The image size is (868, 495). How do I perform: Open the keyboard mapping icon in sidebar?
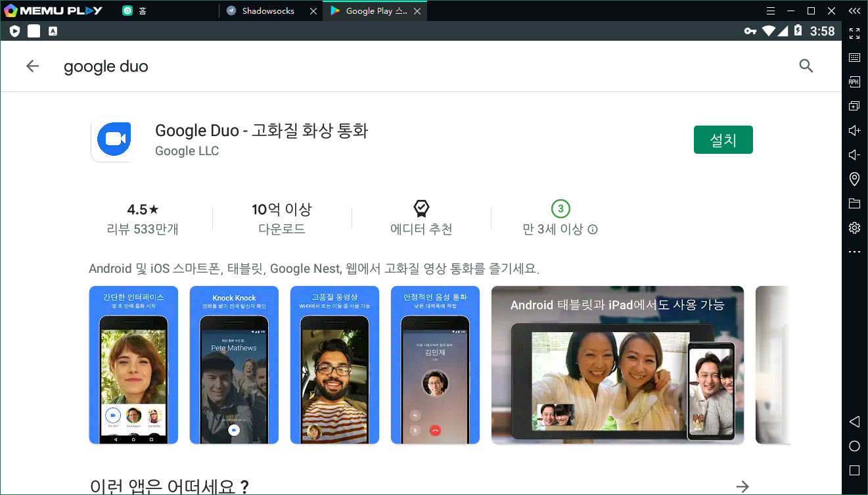pyautogui.click(x=854, y=58)
